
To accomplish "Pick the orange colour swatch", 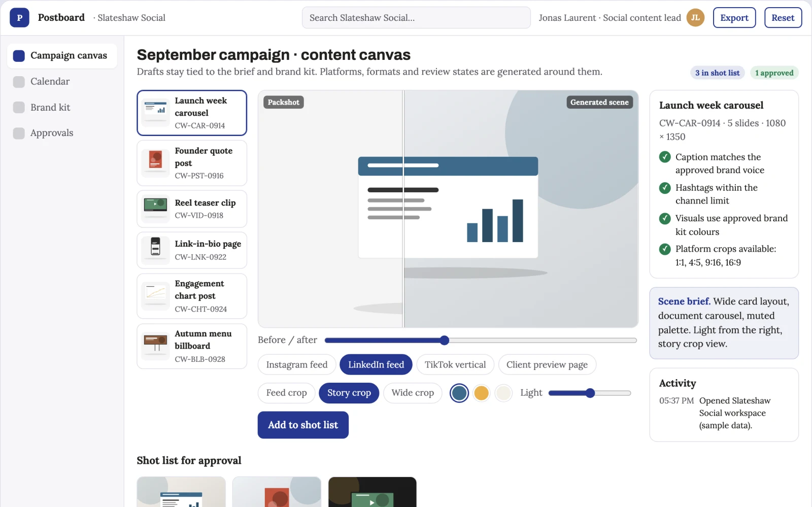I will coord(481,393).
